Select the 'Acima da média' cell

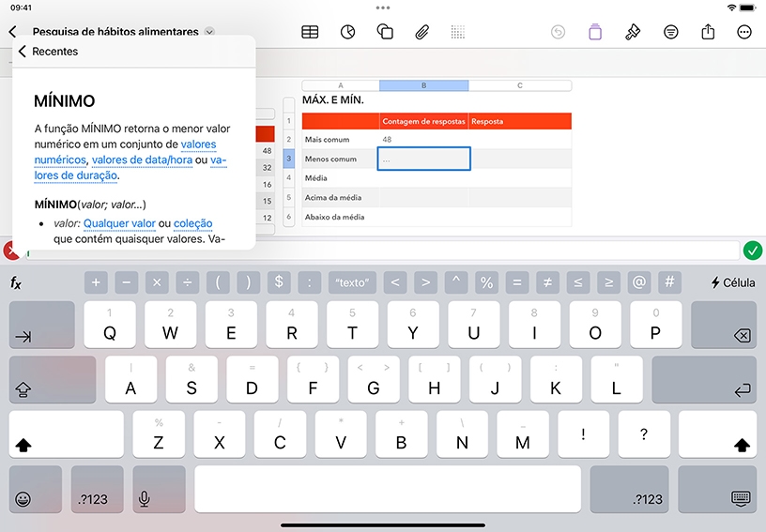(341, 198)
